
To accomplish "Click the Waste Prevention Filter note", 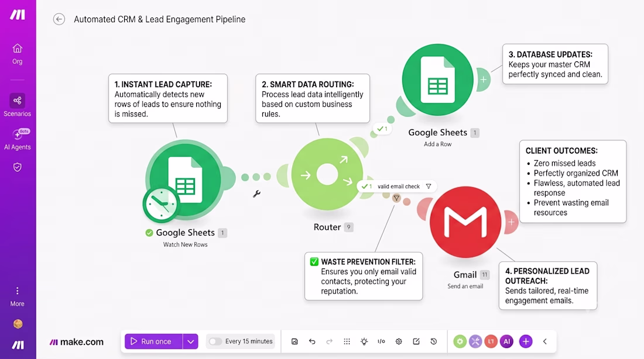I will click(x=364, y=276).
